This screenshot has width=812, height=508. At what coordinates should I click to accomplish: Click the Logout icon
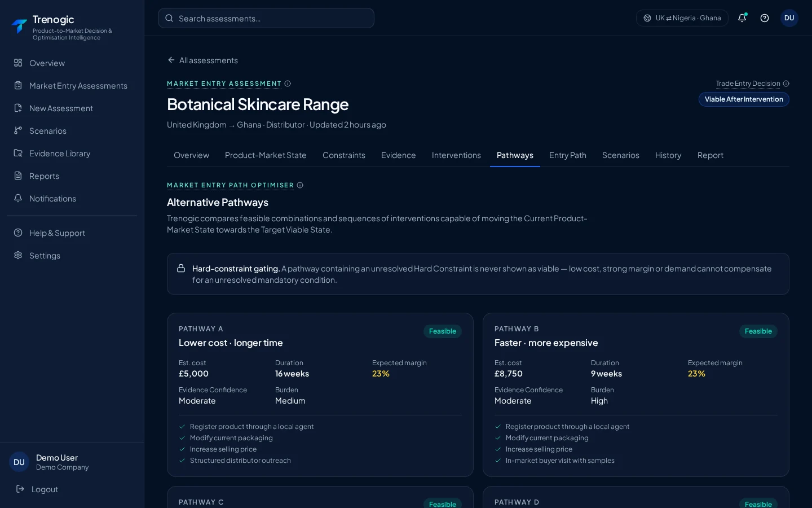(20, 489)
